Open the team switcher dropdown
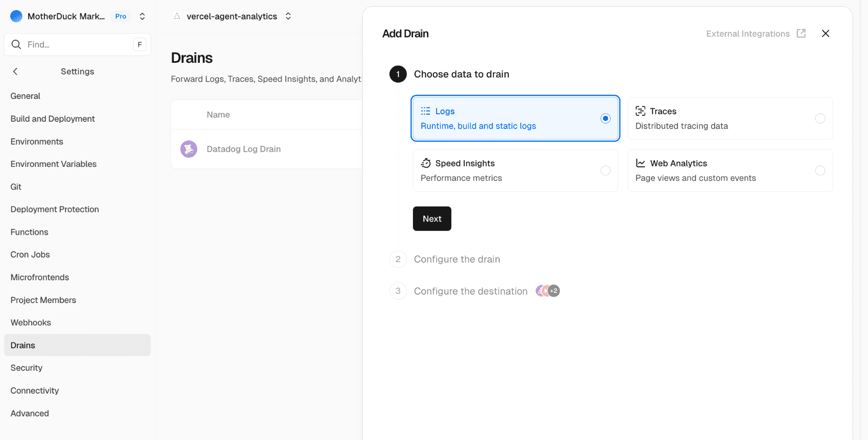The width and height of the screenshot is (868, 440). 142,16
